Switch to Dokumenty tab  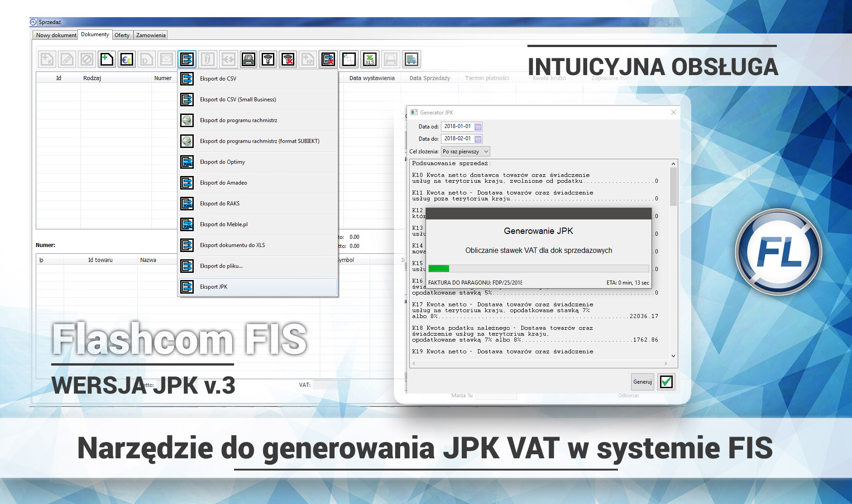tap(95, 34)
